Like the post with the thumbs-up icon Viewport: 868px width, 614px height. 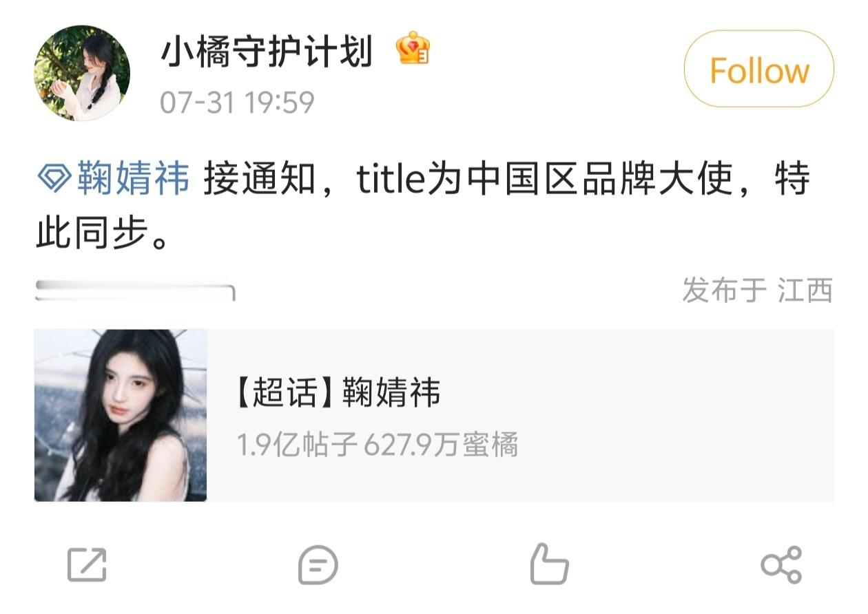[x=549, y=564]
